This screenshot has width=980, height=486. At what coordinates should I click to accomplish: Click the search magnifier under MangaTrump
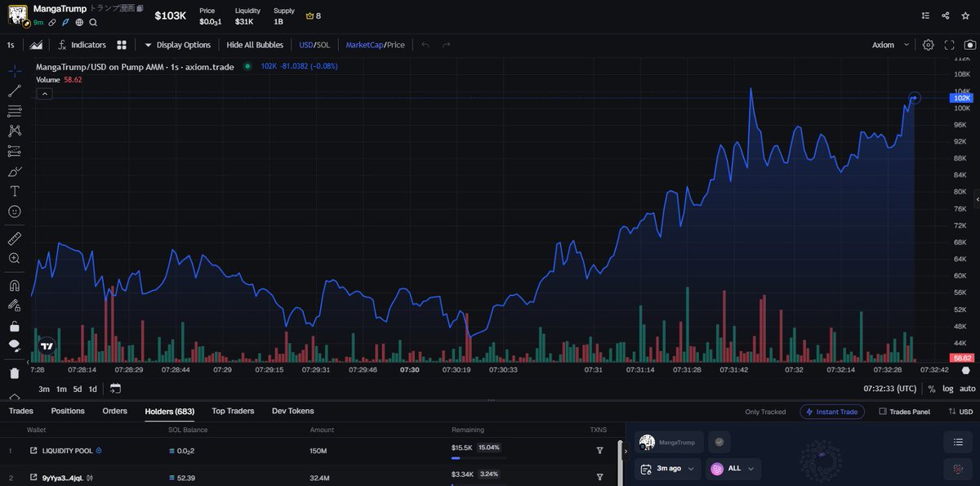click(93, 22)
